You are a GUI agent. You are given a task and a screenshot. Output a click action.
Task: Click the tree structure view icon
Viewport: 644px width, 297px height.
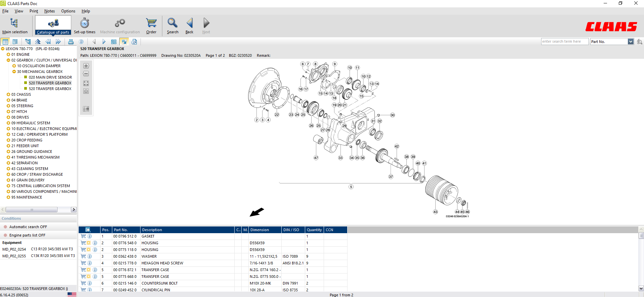(x=28, y=42)
